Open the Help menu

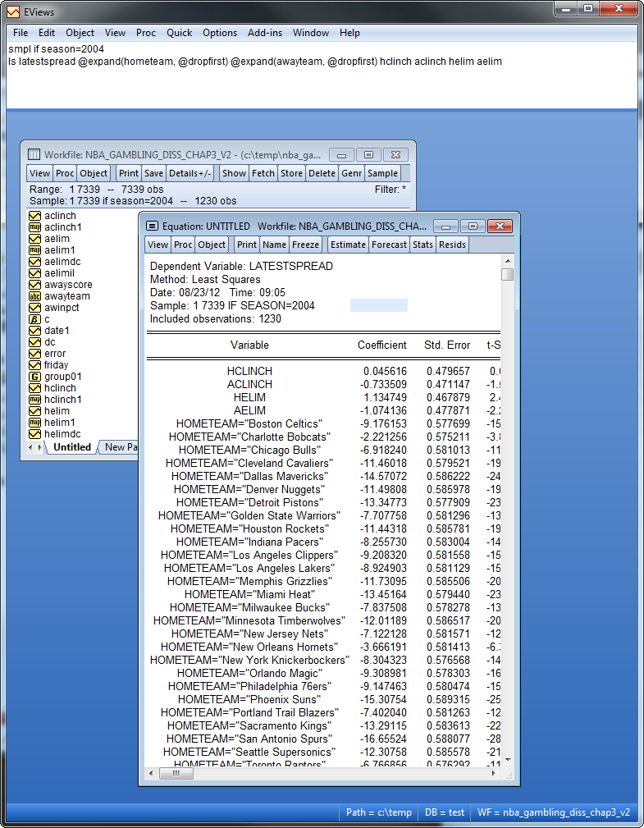(x=349, y=33)
